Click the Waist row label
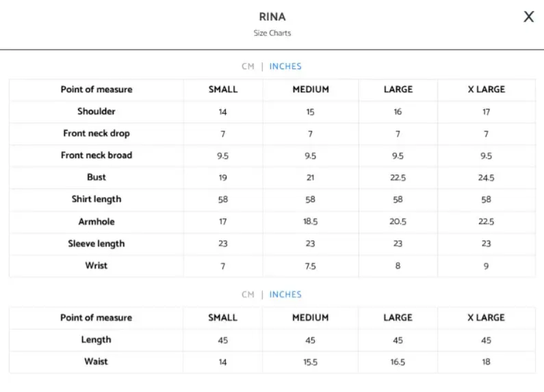The width and height of the screenshot is (544, 392). coord(96,361)
